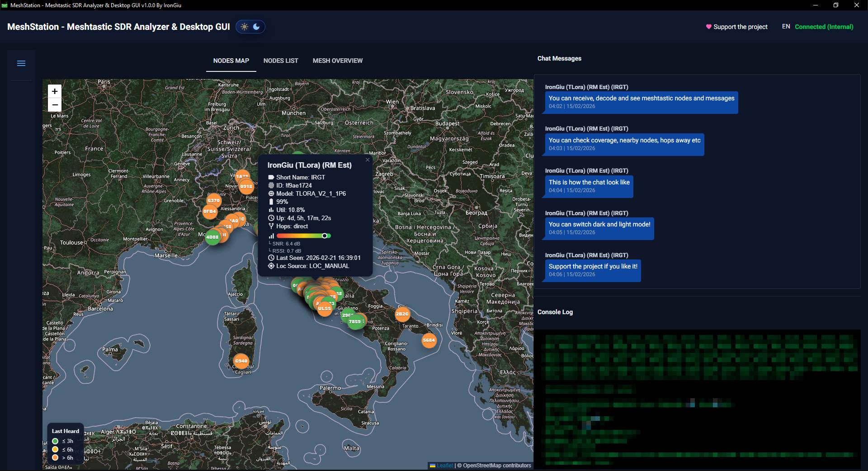Viewport: 868px width, 471px height.
Task: Click Connected (Internal) status
Action: [824, 27]
